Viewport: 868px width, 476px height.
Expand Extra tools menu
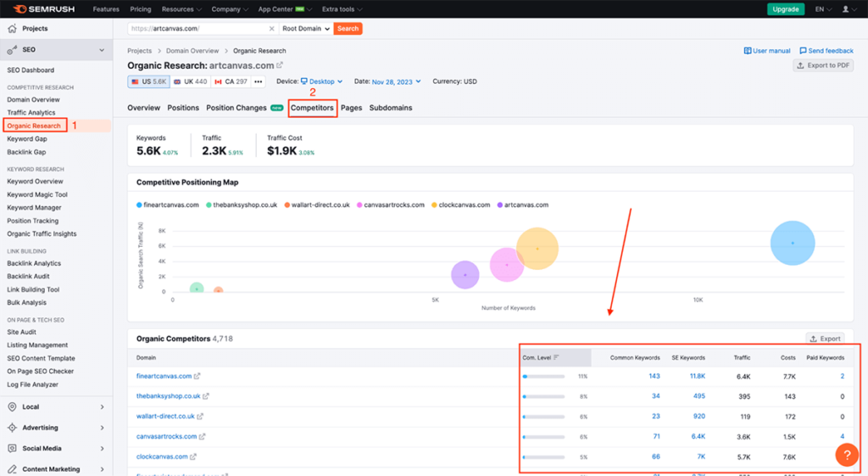342,9
